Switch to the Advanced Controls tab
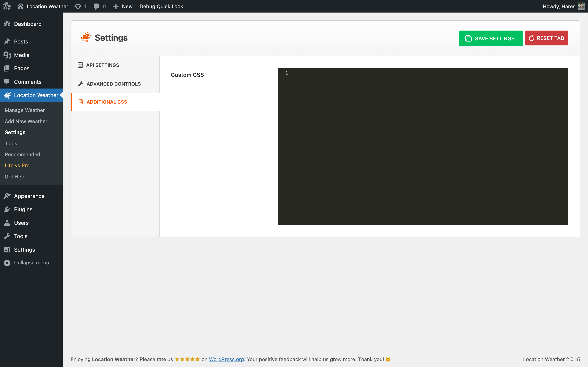Viewport: 588px width, 367px height. [113, 84]
